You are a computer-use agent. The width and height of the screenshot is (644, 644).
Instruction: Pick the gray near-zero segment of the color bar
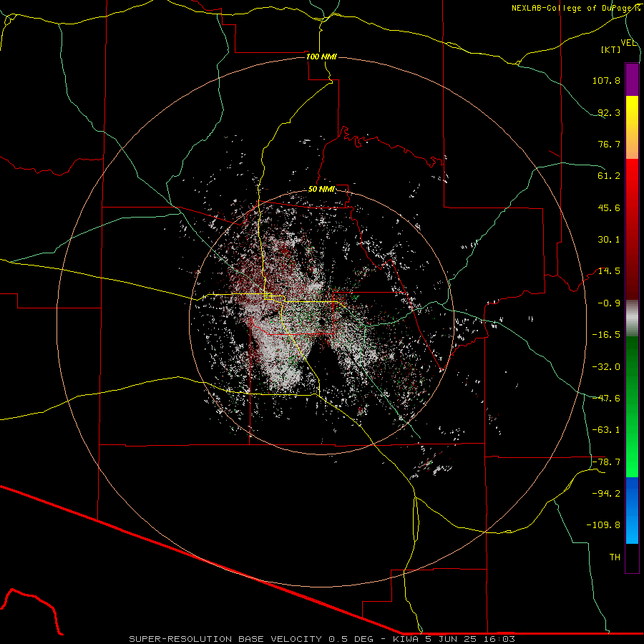(x=632, y=318)
